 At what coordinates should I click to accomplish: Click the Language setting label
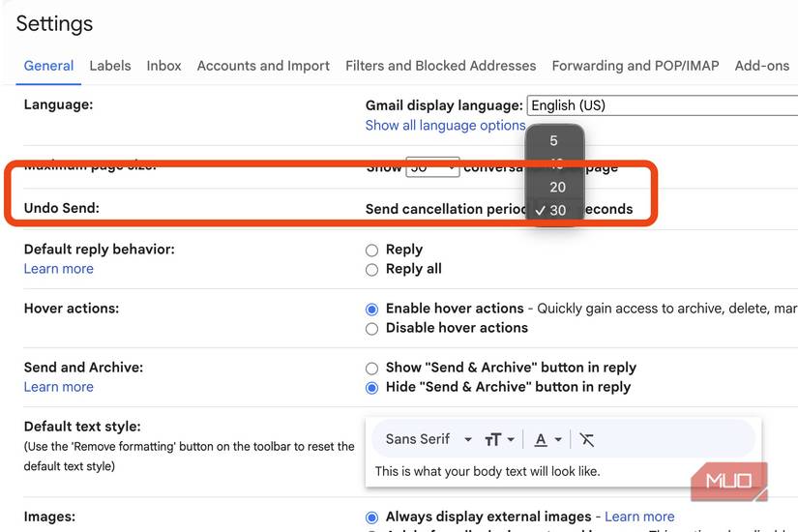(59, 104)
